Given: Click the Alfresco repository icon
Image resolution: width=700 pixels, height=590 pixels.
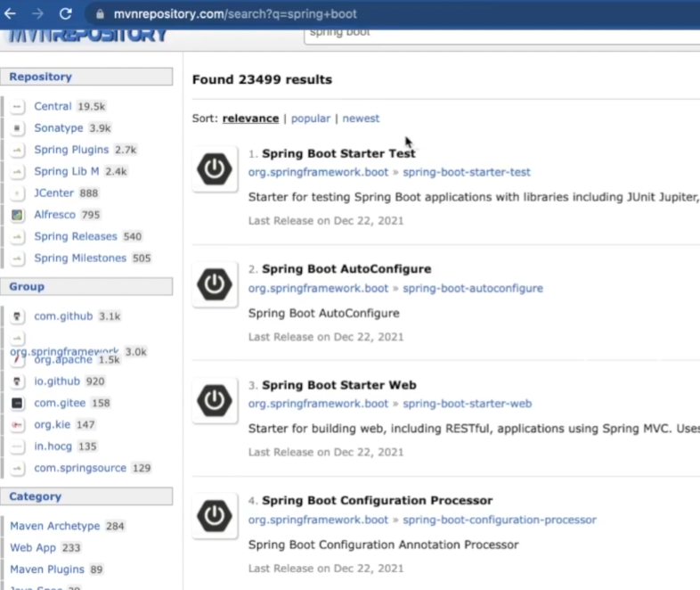Looking at the screenshot, I should tap(17, 215).
